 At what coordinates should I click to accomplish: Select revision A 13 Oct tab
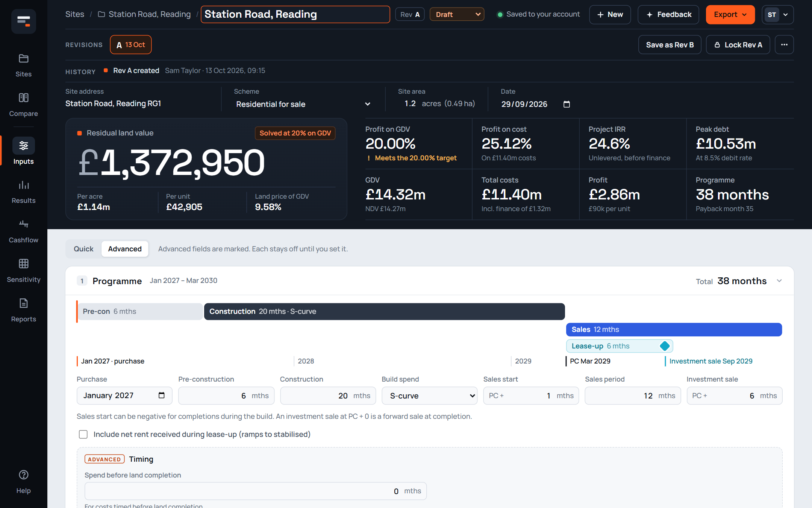[130, 45]
